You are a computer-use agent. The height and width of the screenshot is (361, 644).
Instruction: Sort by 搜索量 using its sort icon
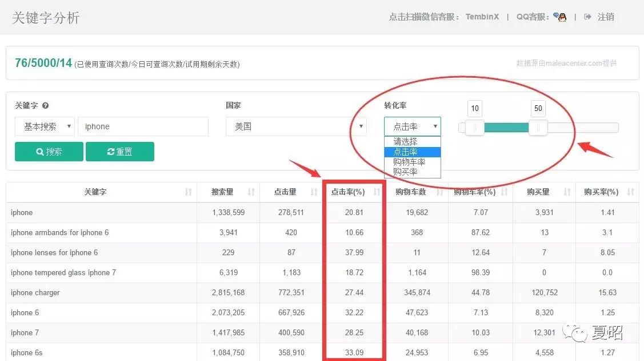251,192
